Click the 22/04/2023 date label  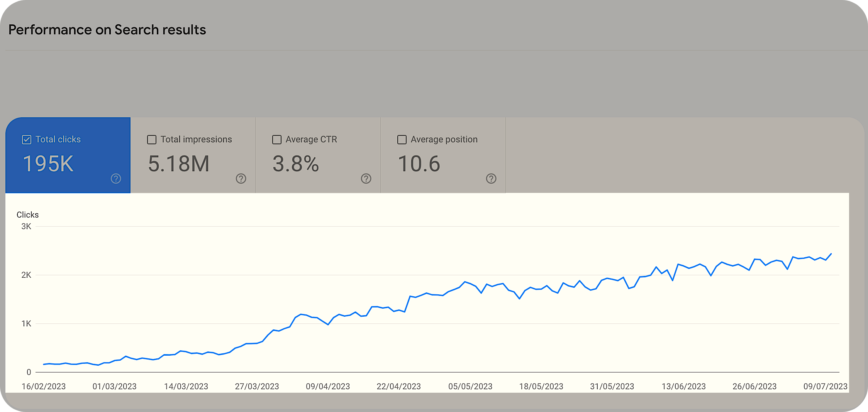click(x=399, y=387)
